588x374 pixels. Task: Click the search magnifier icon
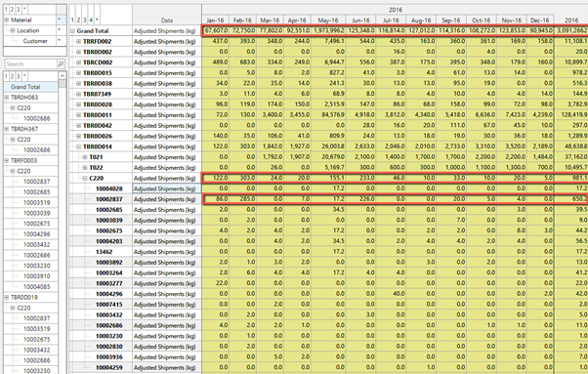[61, 63]
